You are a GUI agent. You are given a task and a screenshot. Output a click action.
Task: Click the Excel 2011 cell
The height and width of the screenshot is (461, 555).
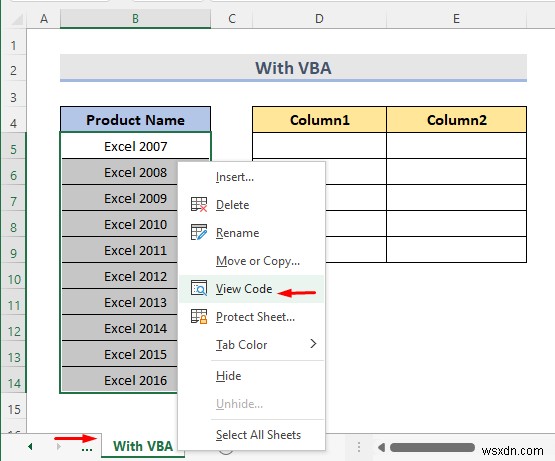pyautogui.click(x=119, y=250)
